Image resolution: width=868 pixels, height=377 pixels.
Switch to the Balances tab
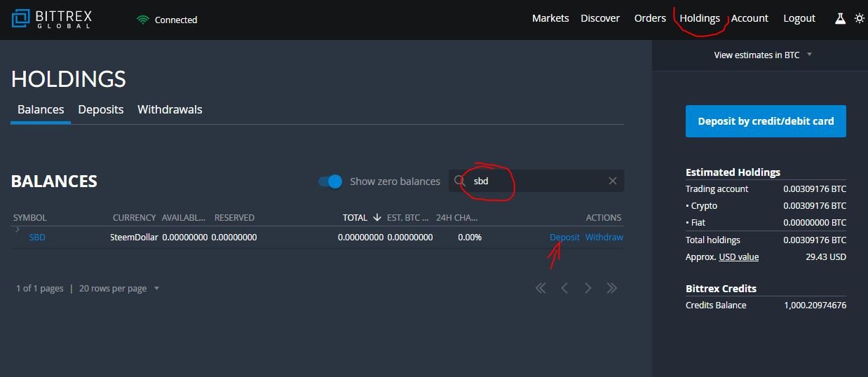[x=41, y=109]
